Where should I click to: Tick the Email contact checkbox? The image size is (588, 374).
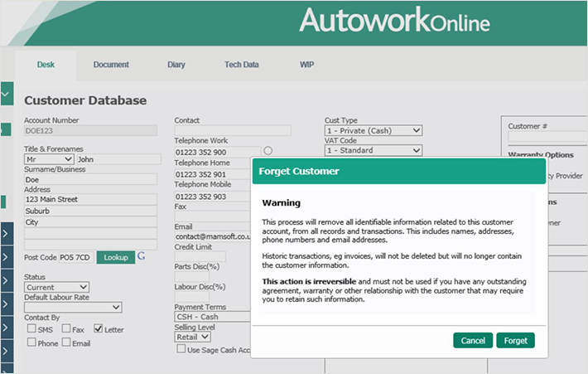(x=65, y=342)
